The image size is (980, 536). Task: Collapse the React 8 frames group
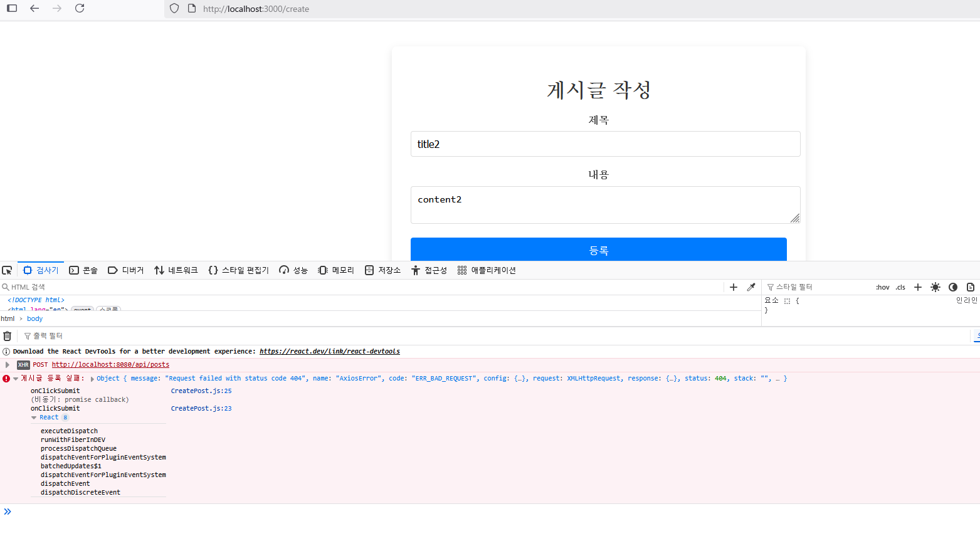click(x=34, y=418)
